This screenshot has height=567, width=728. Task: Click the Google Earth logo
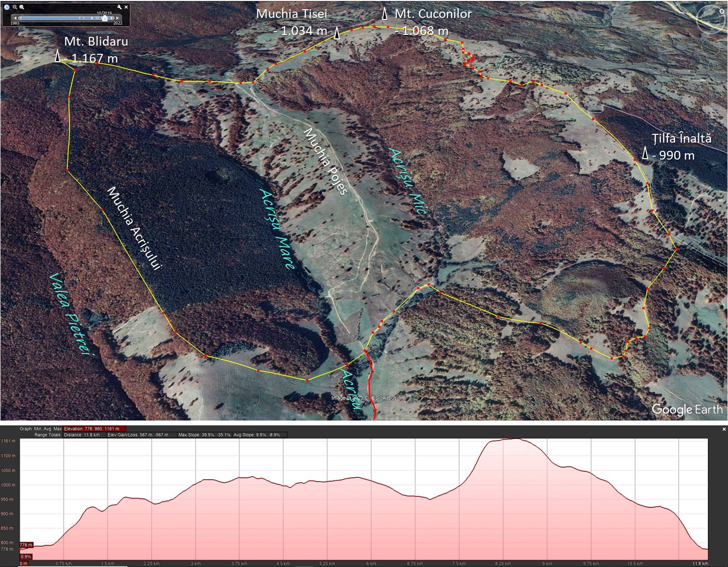pos(687,409)
